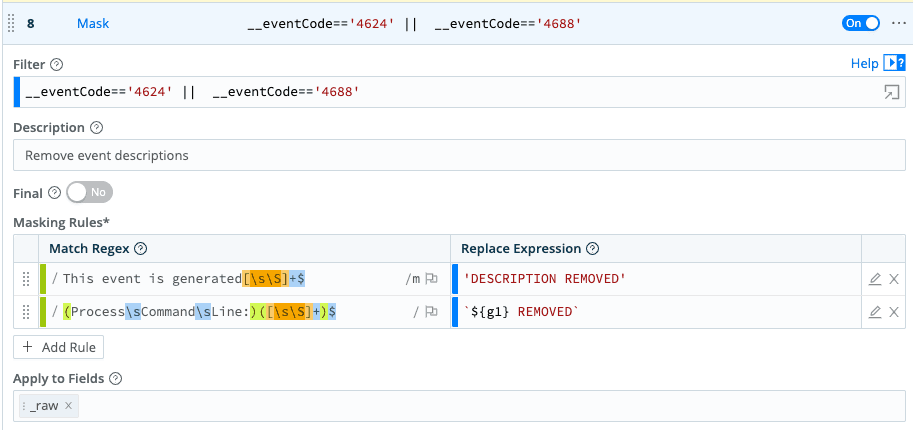Delete the second masking rule with X
The image size is (913, 430).
pos(894,312)
